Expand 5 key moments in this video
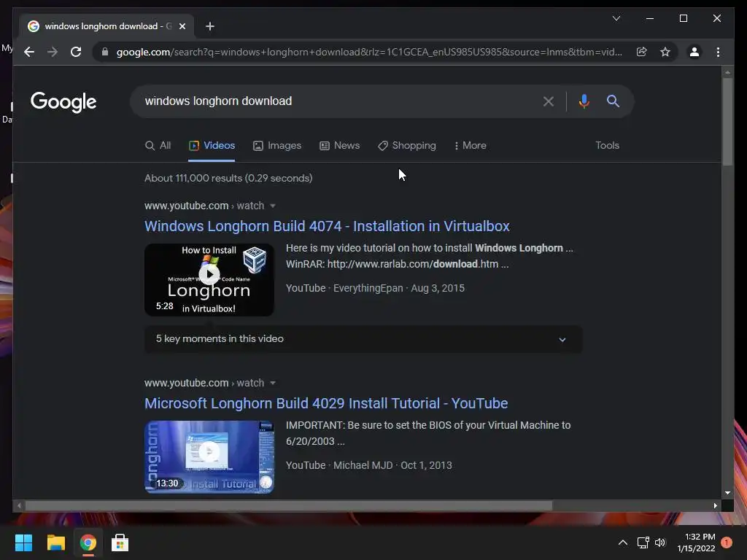Screen dimensions: 747x560 click(363, 339)
